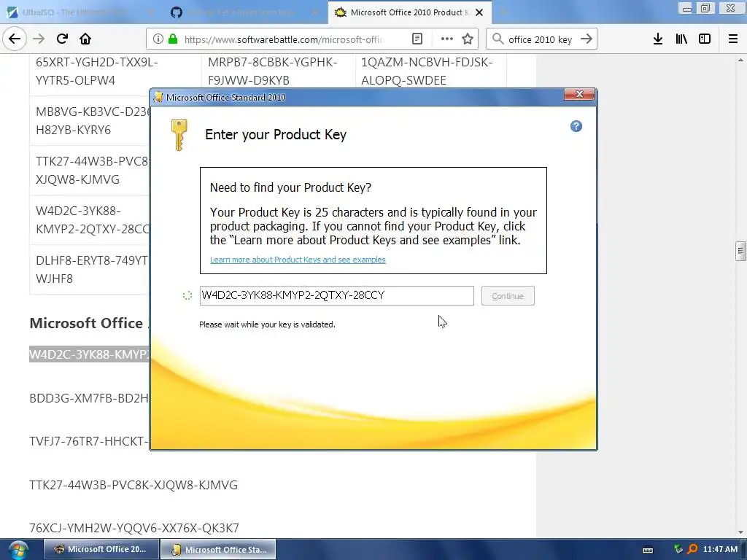Open help in Office product key dialog
Image resolution: width=747 pixels, height=560 pixels.
point(576,126)
